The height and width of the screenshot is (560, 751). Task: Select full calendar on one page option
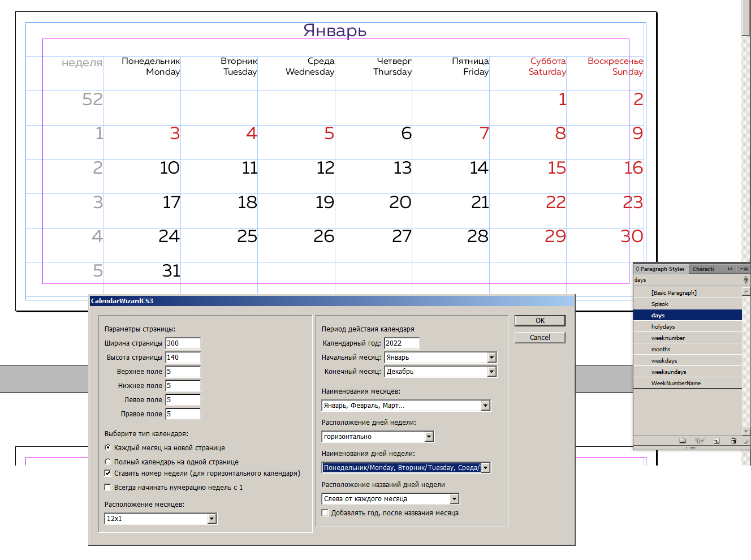tap(108, 462)
